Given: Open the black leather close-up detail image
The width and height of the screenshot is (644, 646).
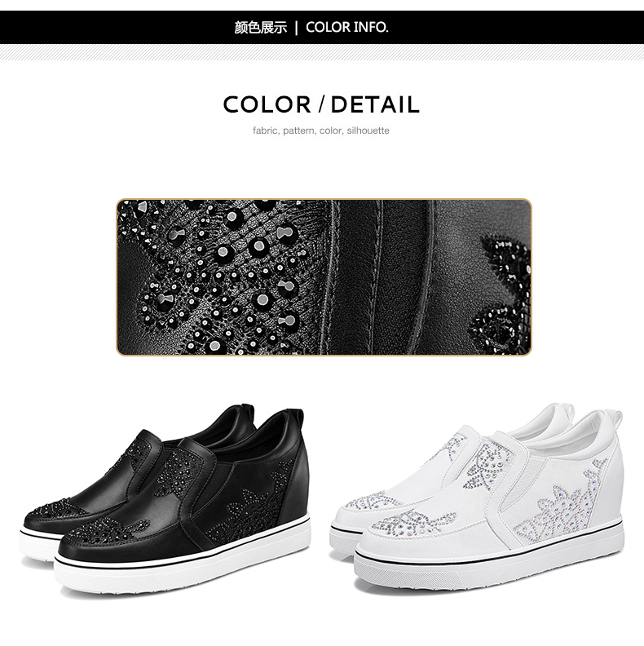Looking at the screenshot, I should (324, 277).
